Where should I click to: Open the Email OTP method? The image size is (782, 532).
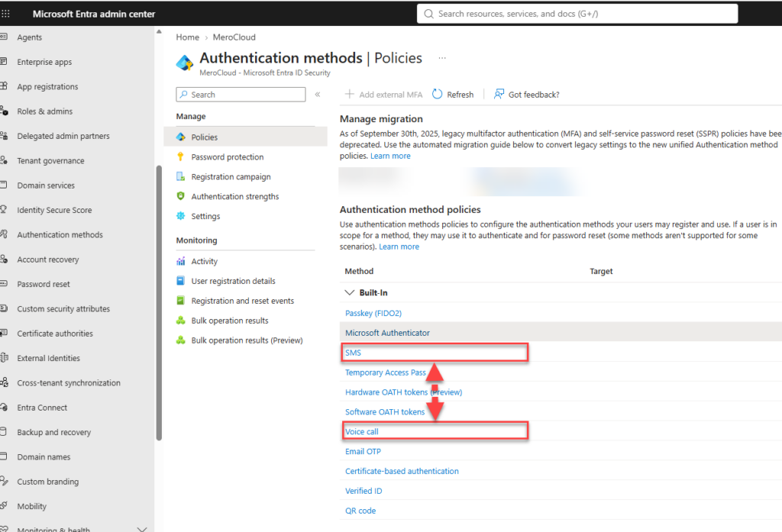tap(363, 451)
